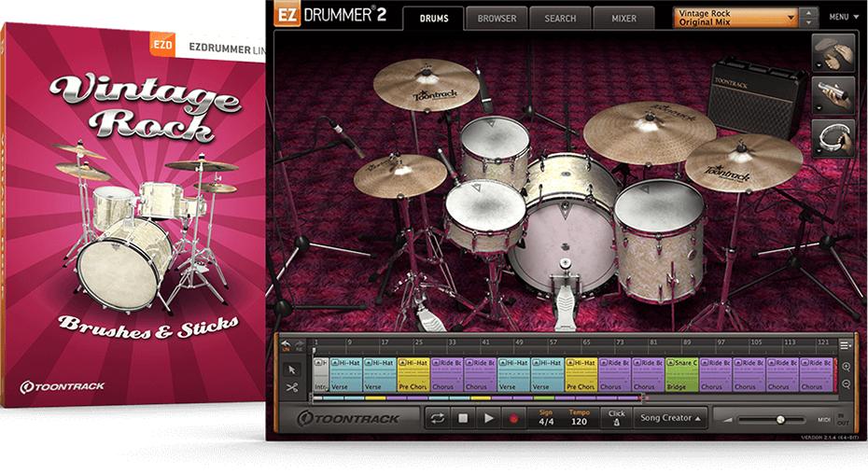This screenshot has width=868, height=474.
Task: Click the Tempo 120 field
Action: point(581,422)
